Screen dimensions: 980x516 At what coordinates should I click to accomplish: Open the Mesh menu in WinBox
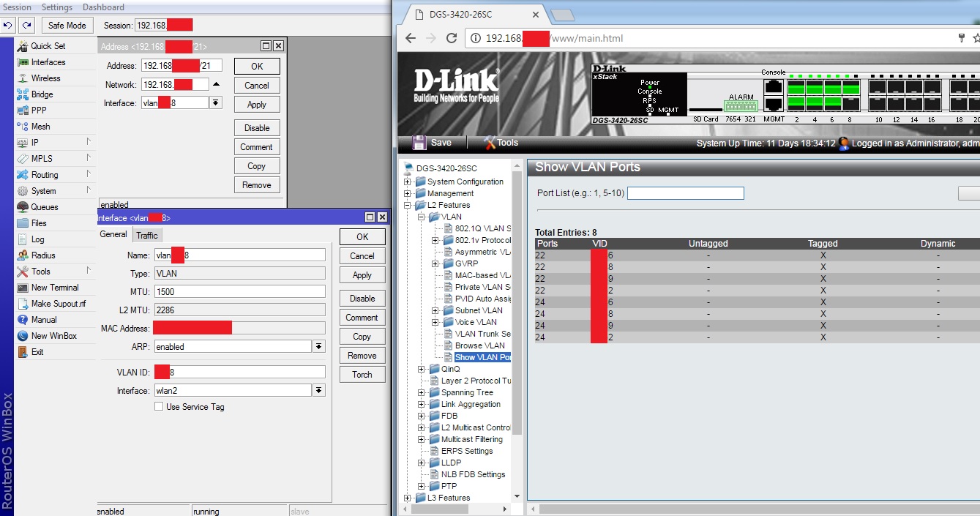pyautogui.click(x=40, y=127)
